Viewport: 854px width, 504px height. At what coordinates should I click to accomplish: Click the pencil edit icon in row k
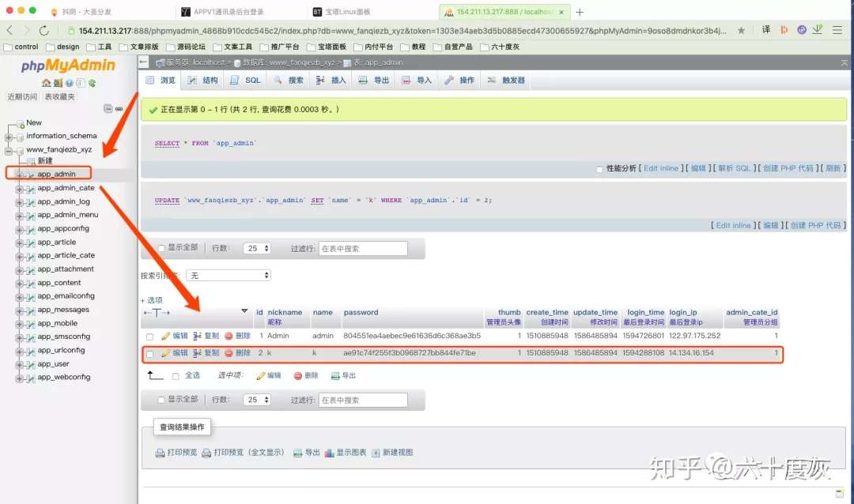pyautogui.click(x=165, y=353)
